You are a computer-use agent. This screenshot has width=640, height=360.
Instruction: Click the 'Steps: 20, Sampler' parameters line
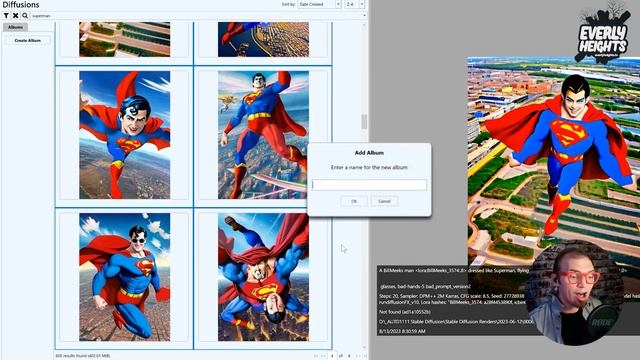click(451, 296)
